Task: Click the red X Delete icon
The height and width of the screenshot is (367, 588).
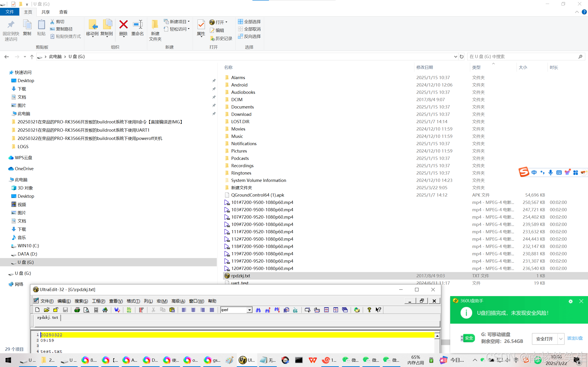Action: point(123,25)
